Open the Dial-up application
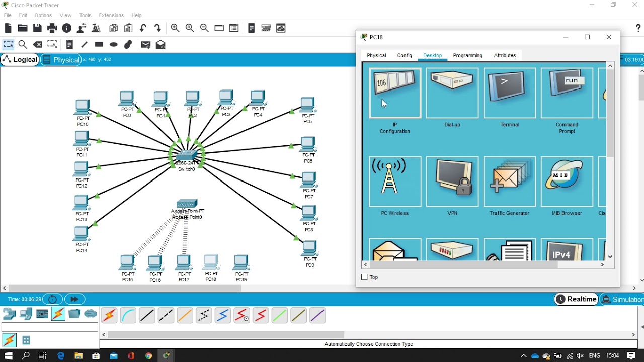 (x=452, y=93)
